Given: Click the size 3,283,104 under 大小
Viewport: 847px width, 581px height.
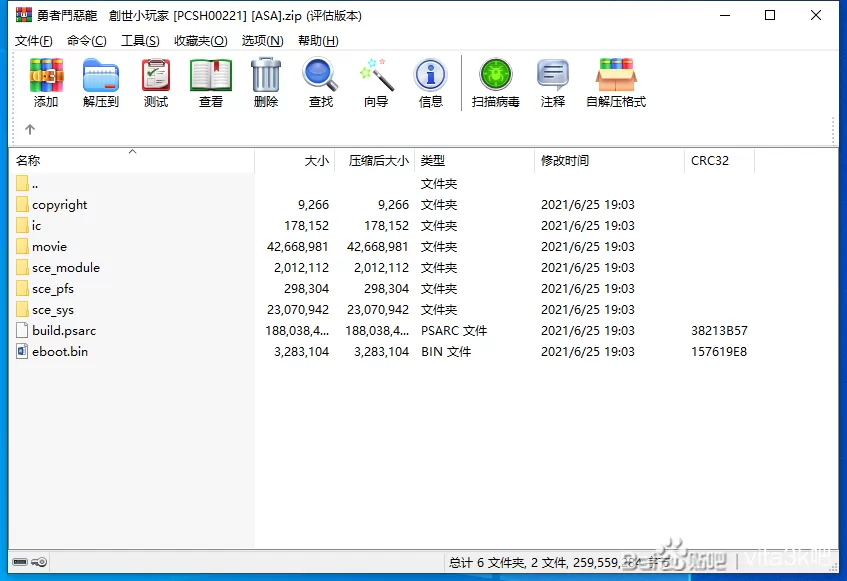Looking at the screenshot, I should (301, 352).
